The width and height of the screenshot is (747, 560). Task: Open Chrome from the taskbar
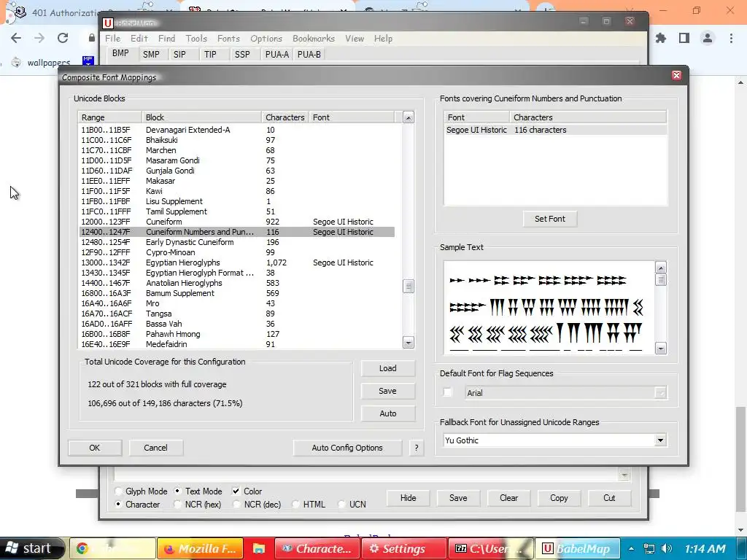tap(113, 548)
